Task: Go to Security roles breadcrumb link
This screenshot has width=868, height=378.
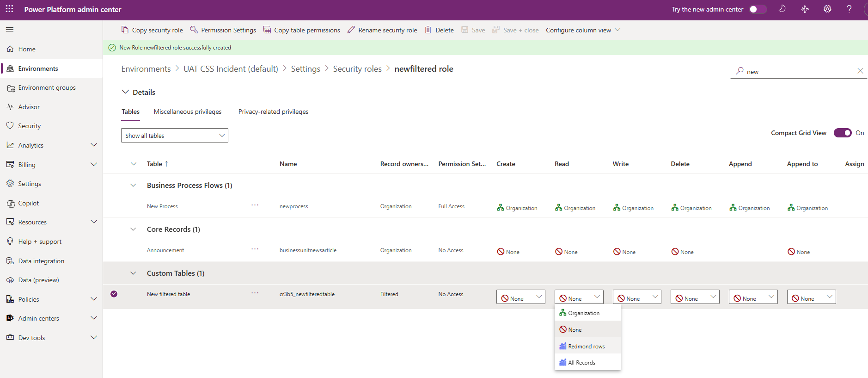Action: pyautogui.click(x=357, y=68)
